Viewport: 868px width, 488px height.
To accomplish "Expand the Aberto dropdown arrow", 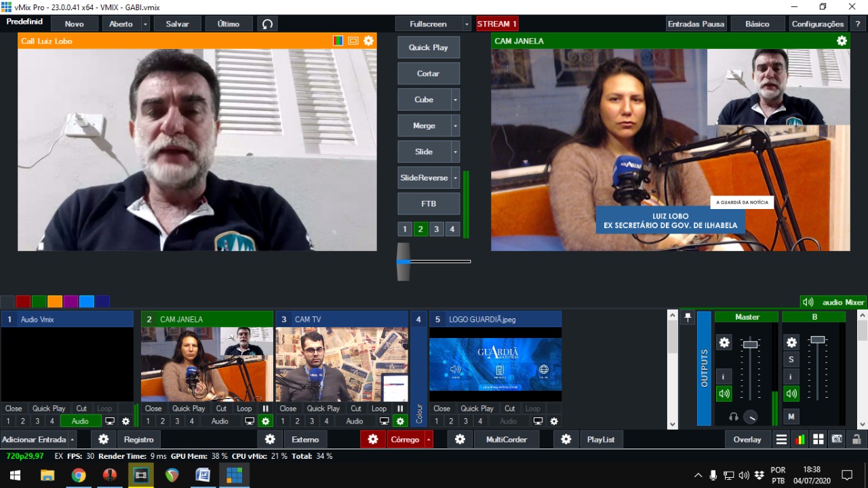I will click(x=145, y=24).
